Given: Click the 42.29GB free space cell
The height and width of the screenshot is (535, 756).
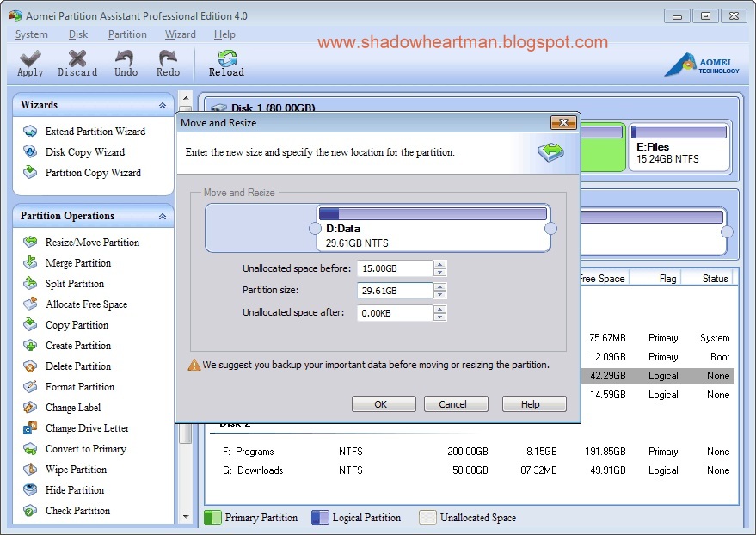Looking at the screenshot, I should [x=607, y=376].
